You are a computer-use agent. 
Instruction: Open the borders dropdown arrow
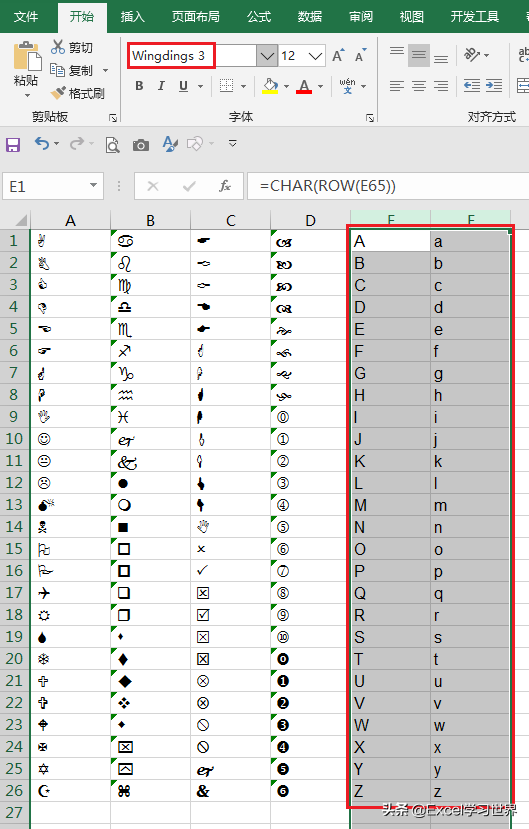coord(244,86)
